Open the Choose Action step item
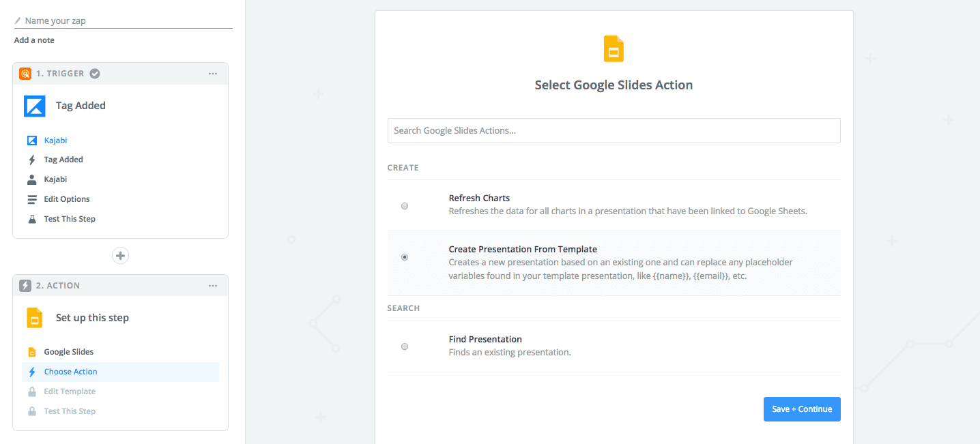The image size is (980, 444). 71,372
